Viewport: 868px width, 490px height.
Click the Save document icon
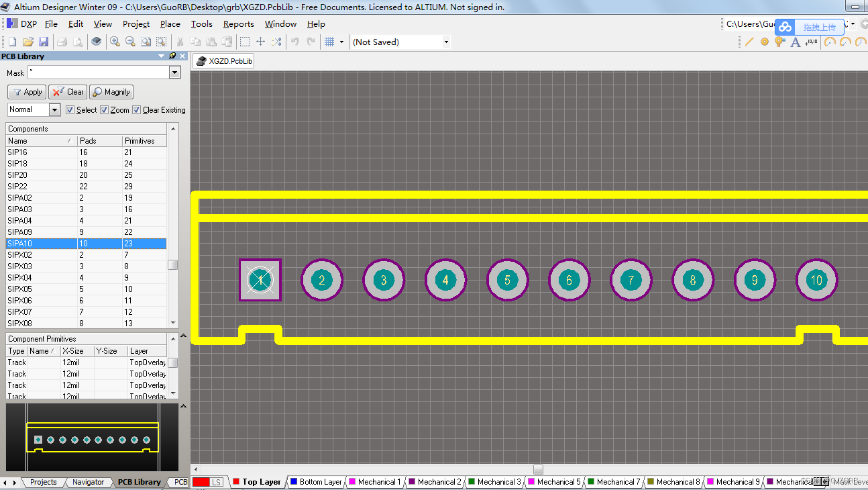44,41
